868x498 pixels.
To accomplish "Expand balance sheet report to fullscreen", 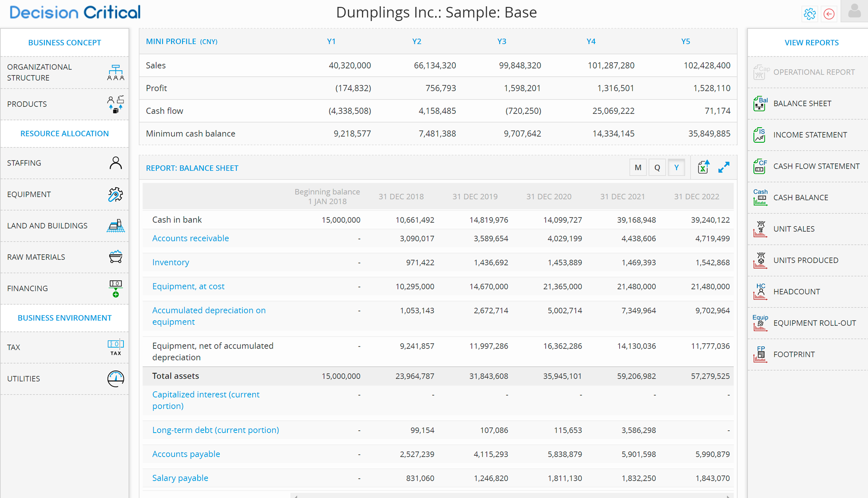I will coord(724,167).
